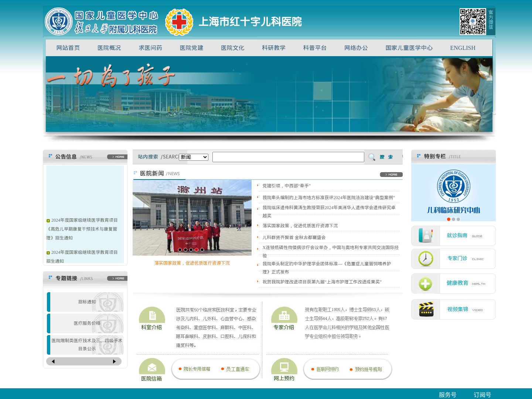This screenshot has height=399, width=532.
Task: Select first dot of news photo carousel
Action: pos(180,250)
